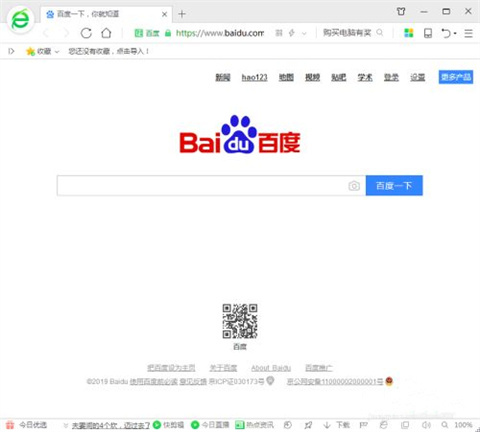Viewport: 480px width, 432px height.
Task: Open the 设置 settings link
Action: 418,77
